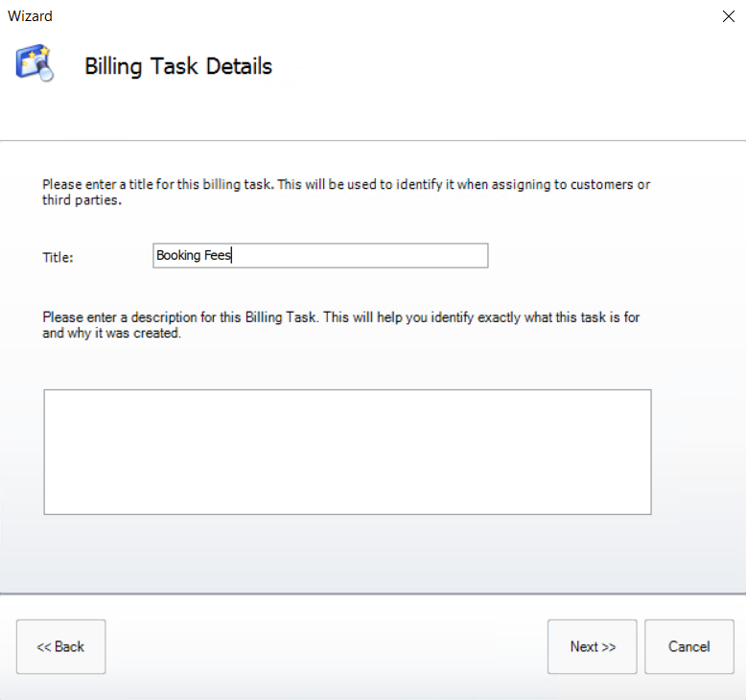Click the wizard wand icon in header

[x=34, y=64]
